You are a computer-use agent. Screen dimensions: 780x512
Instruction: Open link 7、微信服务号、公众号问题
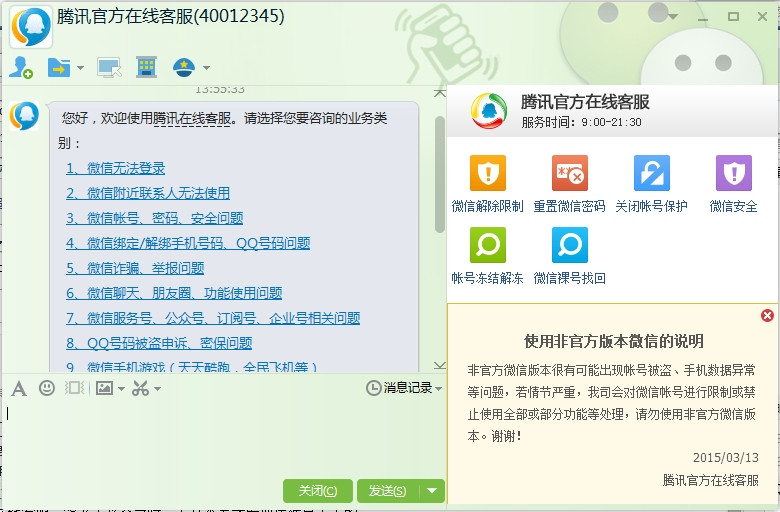coord(213,318)
